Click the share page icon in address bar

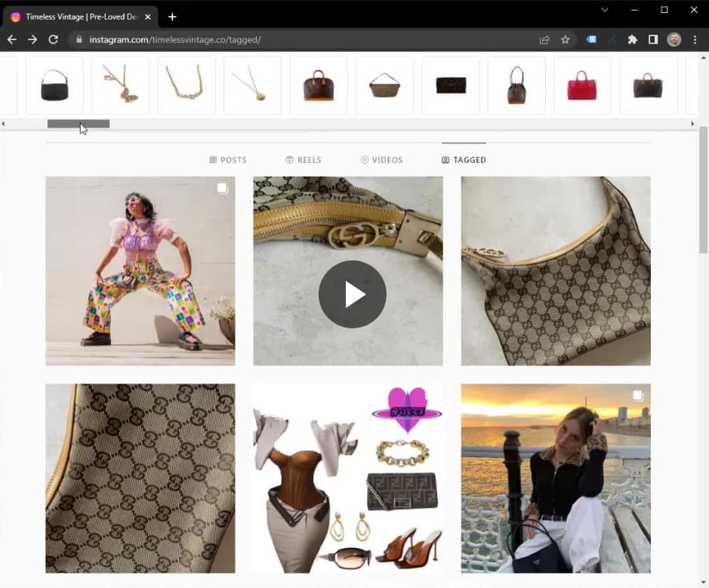(x=544, y=40)
